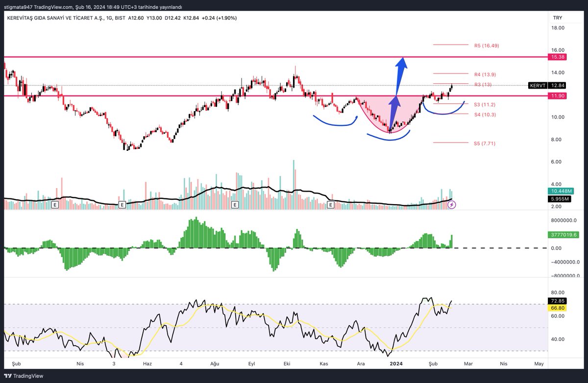Click the earnings E marker above the '3' date label

coord(122,205)
